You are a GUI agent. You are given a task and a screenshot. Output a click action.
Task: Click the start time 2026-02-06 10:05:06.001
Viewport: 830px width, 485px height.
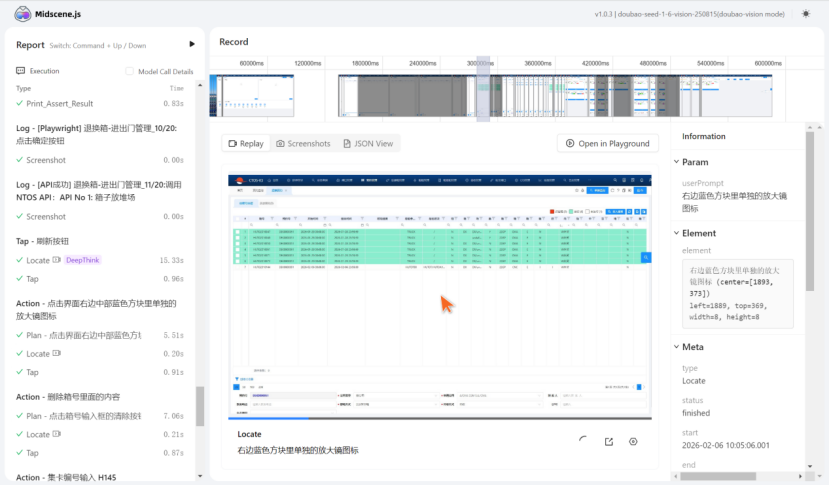pos(726,445)
